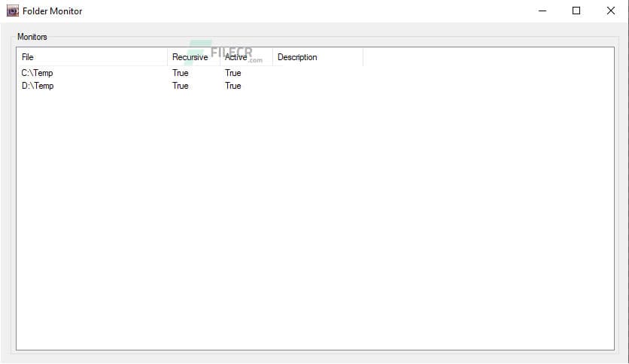Sort by the Recursive column header
Screen dimensions: 629x364
pyautogui.click(x=194, y=57)
